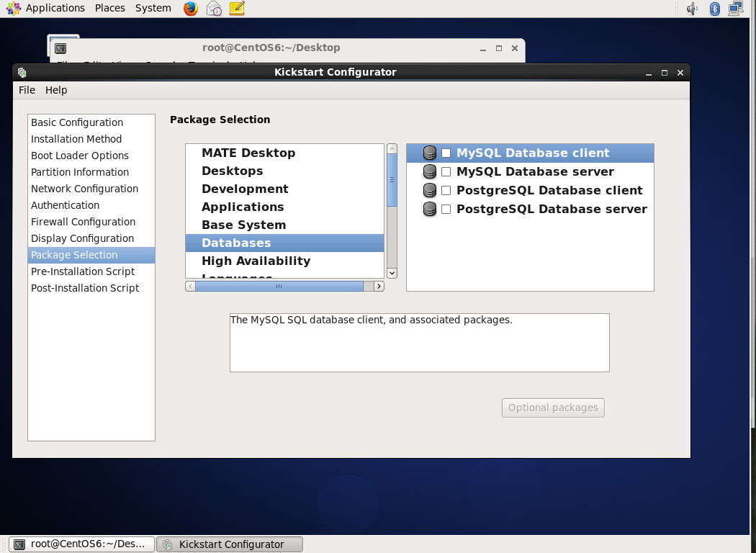The image size is (756, 553).
Task: Click the group list horizontal scrollbar thumb
Action: click(x=279, y=287)
